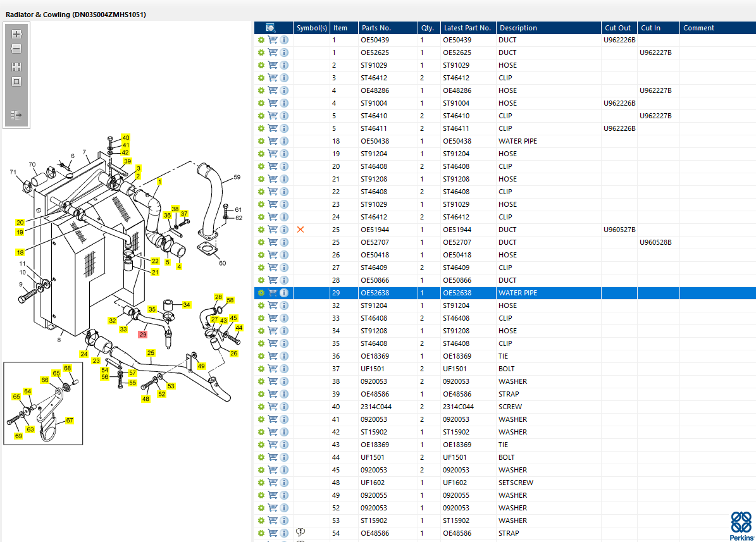Image resolution: width=756 pixels, height=542 pixels.
Task: Click the red X symbol on OE51944 row
Action: [301, 230]
